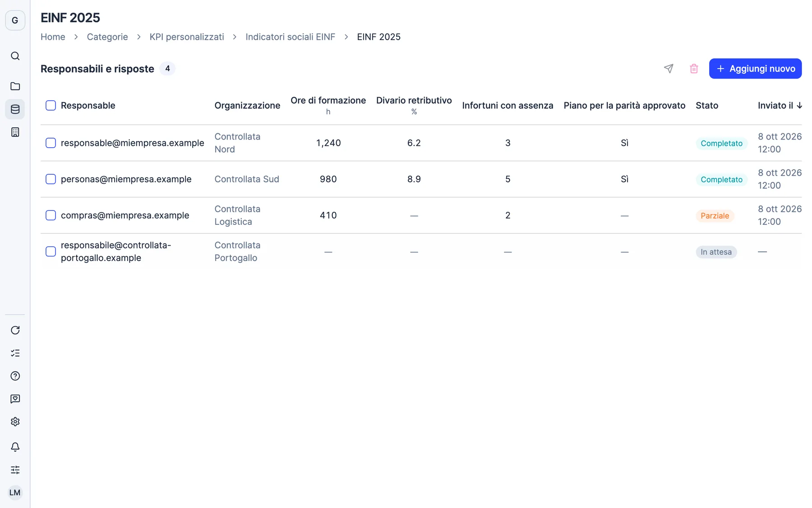812x508 pixels.
Task: Click the Controllata Logistica organization cell
Action: pos(237,215)
